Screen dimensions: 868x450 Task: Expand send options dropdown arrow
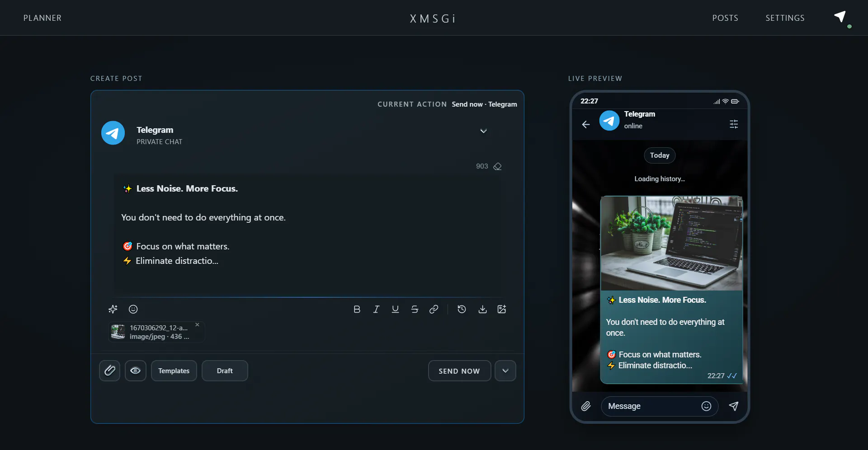pyautogui.click(x=505, y=370)
